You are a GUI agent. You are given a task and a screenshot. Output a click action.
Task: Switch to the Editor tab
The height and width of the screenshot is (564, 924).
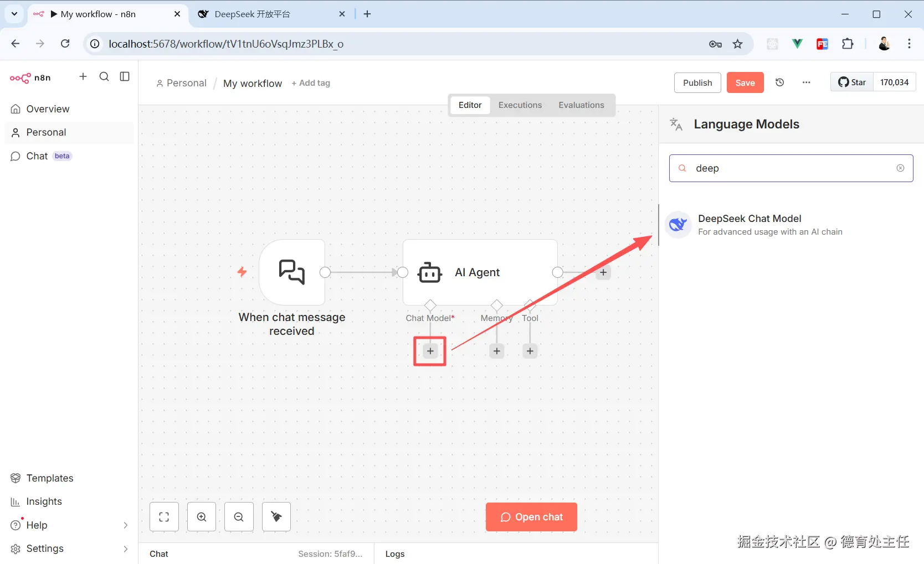tap(470, 105)
